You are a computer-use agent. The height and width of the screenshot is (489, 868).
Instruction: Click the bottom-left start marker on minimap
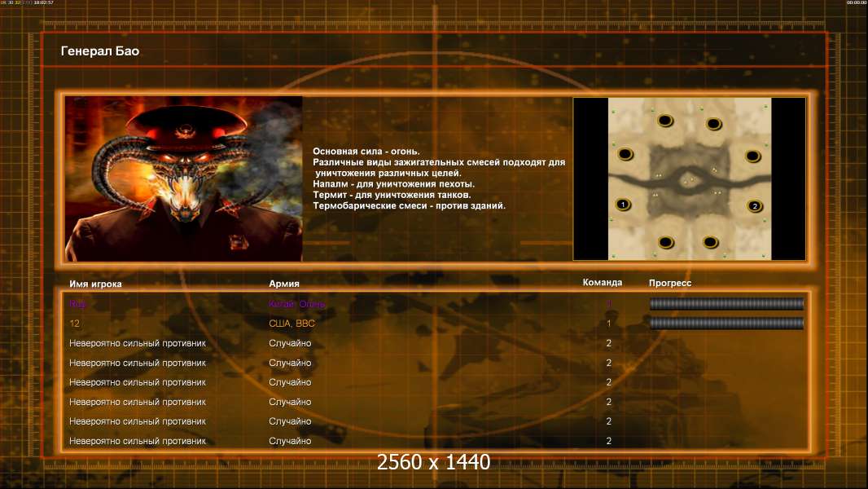coord(666,242)
